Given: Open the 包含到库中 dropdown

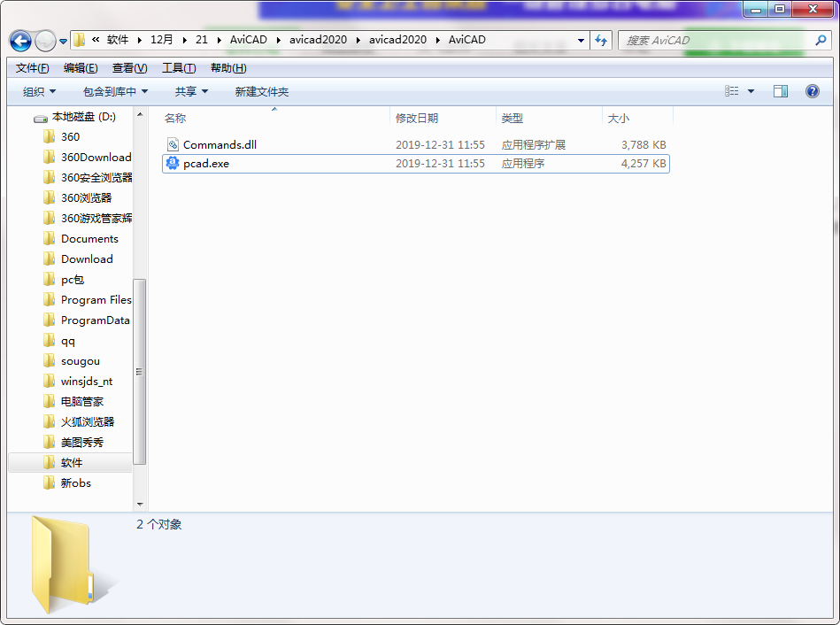Looking at the screenshot, I should pos(115,92).
